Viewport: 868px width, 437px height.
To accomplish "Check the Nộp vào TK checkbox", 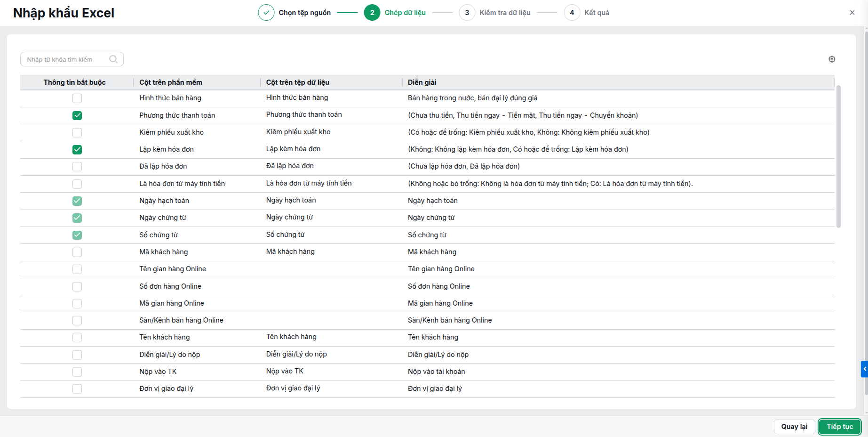I will click(x=77, y=372).
